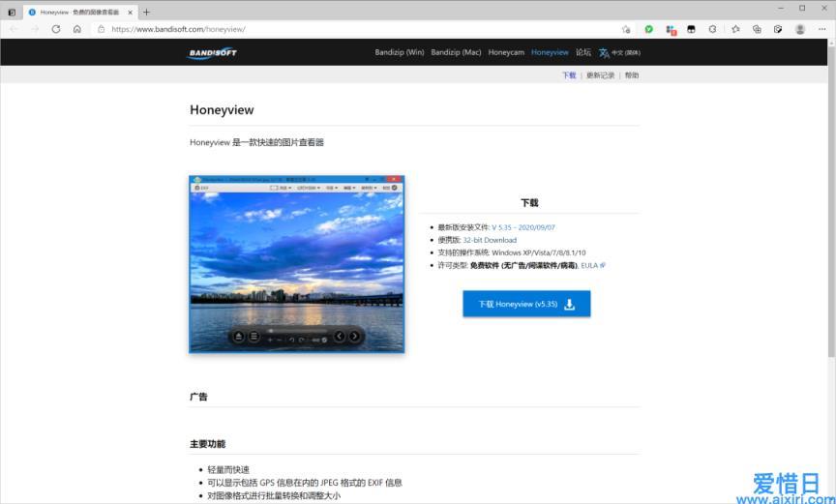Open the 中文 language selector dropdown
The image size is (836, 504).
click(x=619, y=52)
